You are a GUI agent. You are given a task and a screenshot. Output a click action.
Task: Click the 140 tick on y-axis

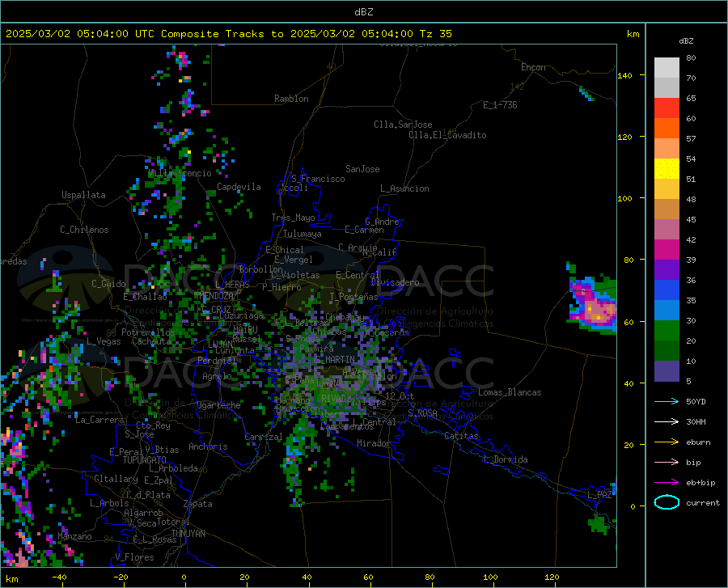(x=624, y=75)
